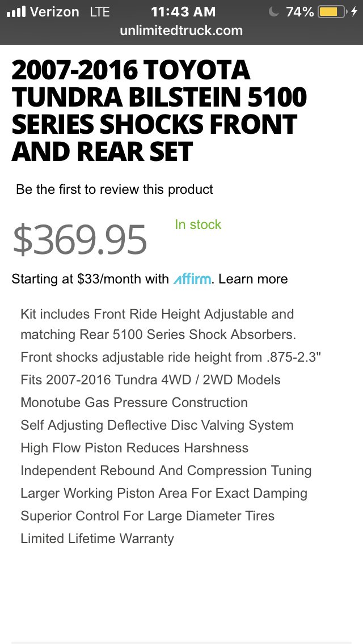Tap the battery icon in status bar
363x644 pixels.
(332, 12)
